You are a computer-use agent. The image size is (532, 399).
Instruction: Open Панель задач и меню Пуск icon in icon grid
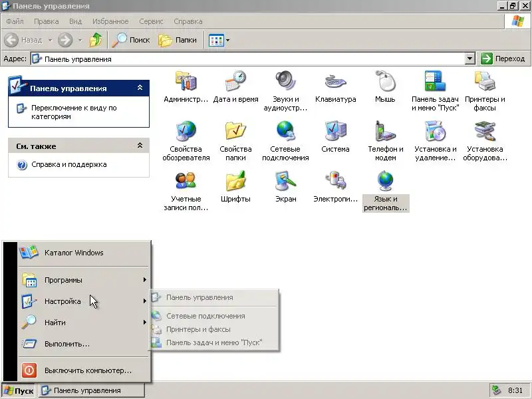[x=435, y=90]
